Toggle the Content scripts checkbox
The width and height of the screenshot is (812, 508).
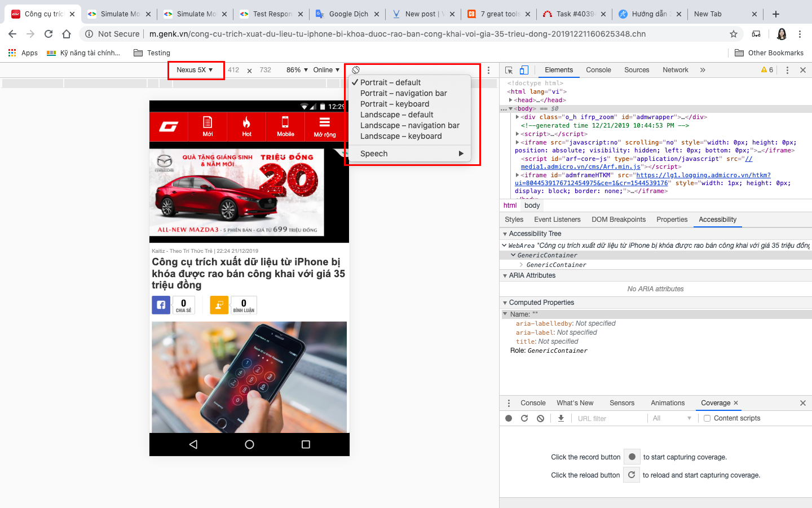[707, 418]
